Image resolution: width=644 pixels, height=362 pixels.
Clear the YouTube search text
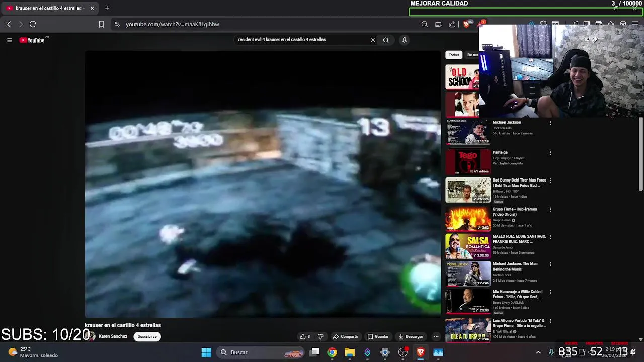pos(373,40)
